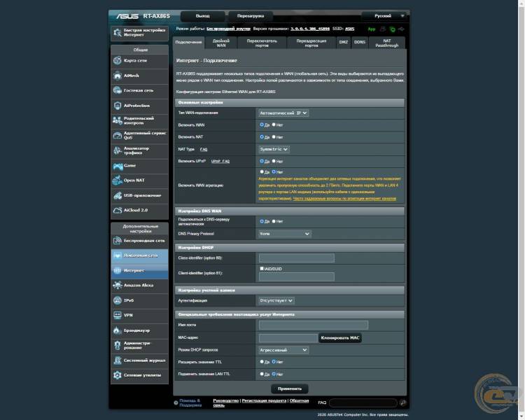Open the firmware version link
The width and height of the screenshot is (525, 420).
(309, 29)
